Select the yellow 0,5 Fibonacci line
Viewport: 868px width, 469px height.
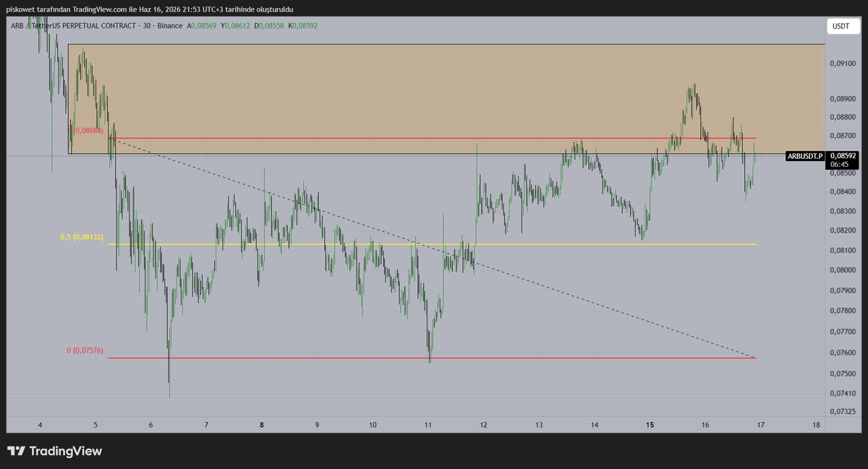coord(433,244)
